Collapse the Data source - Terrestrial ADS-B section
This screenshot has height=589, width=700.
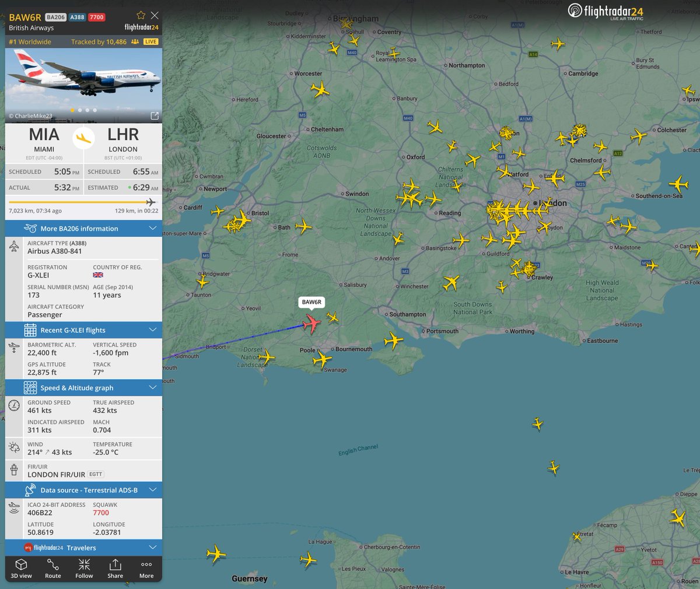[x=152, y=490]
